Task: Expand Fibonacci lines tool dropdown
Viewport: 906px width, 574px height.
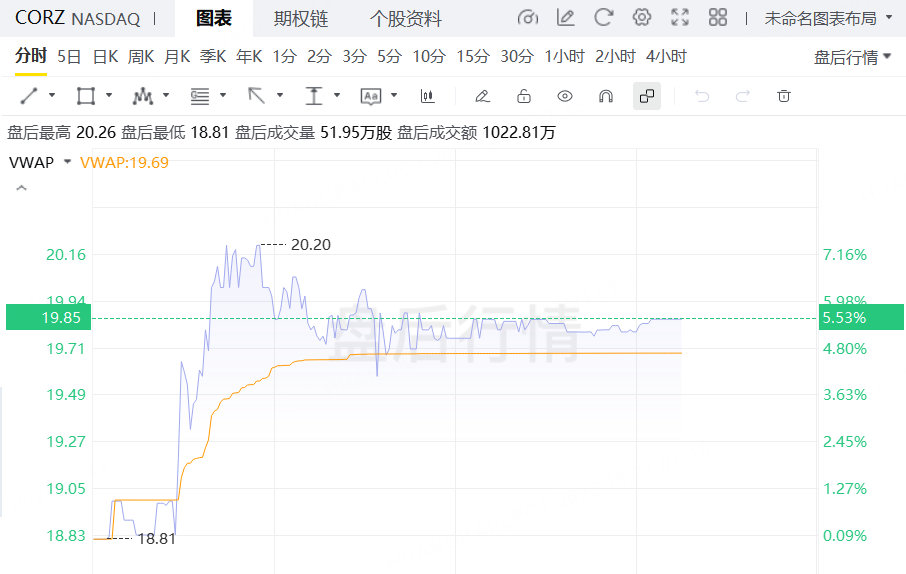Action: coord(223,95)
